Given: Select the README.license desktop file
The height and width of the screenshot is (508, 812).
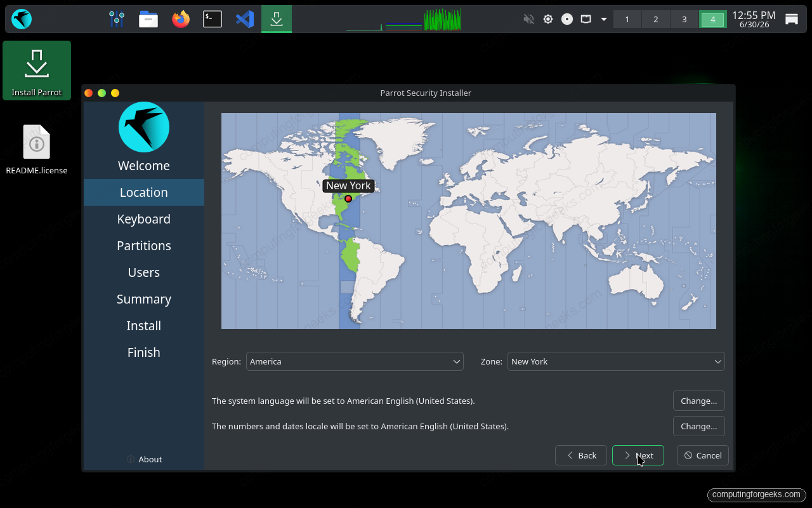Looking at the screenshot, I should pos(37,150).
